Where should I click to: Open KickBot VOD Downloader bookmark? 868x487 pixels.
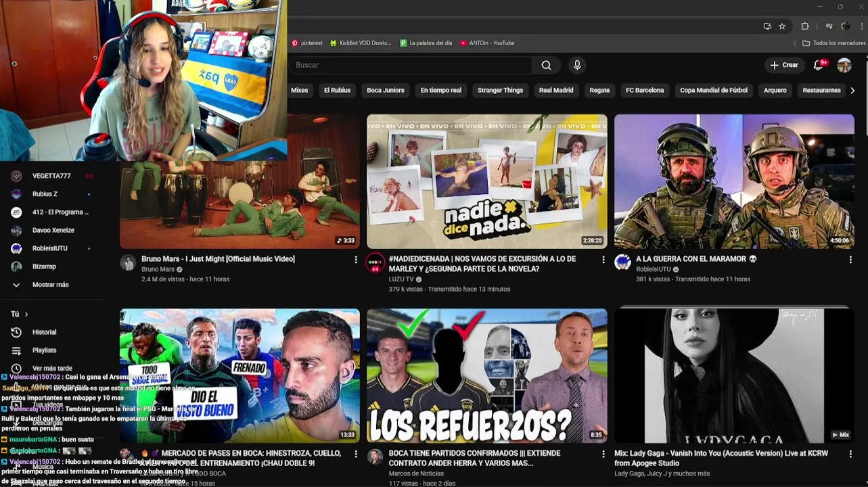(361, 43)
